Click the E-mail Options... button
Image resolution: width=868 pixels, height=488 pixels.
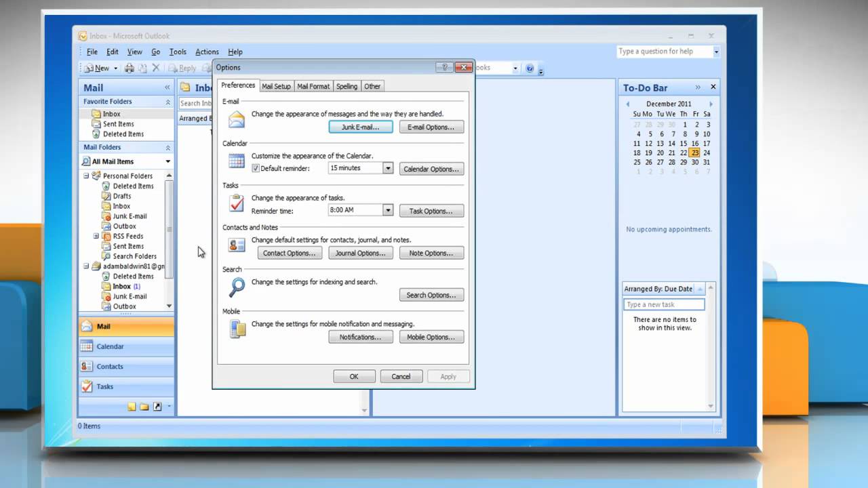click(431, 127)
